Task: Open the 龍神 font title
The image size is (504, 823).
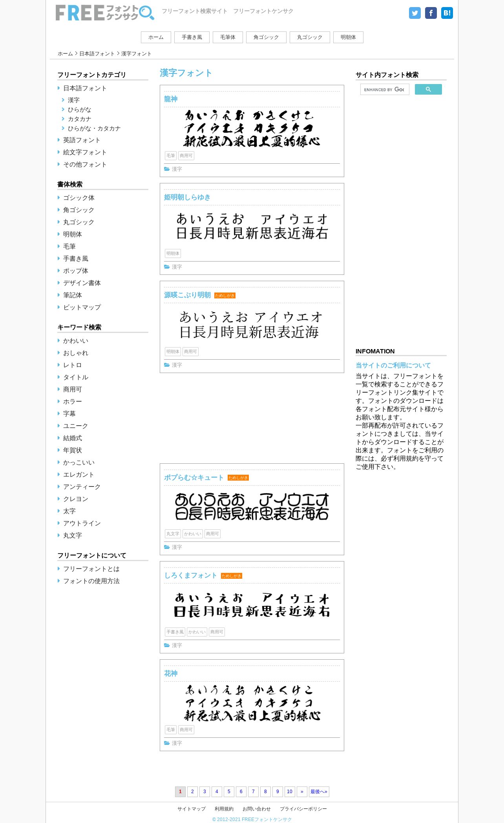Action: tap(171, 99)
